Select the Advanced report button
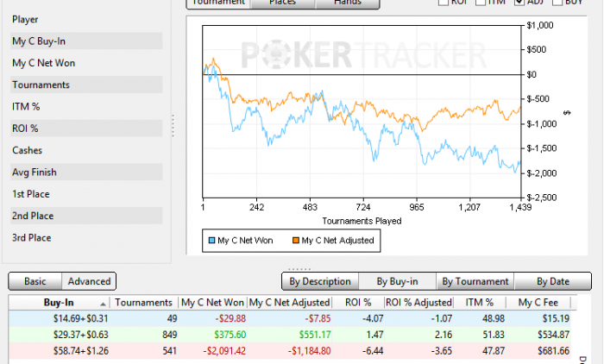 click(x=89, y=281)
